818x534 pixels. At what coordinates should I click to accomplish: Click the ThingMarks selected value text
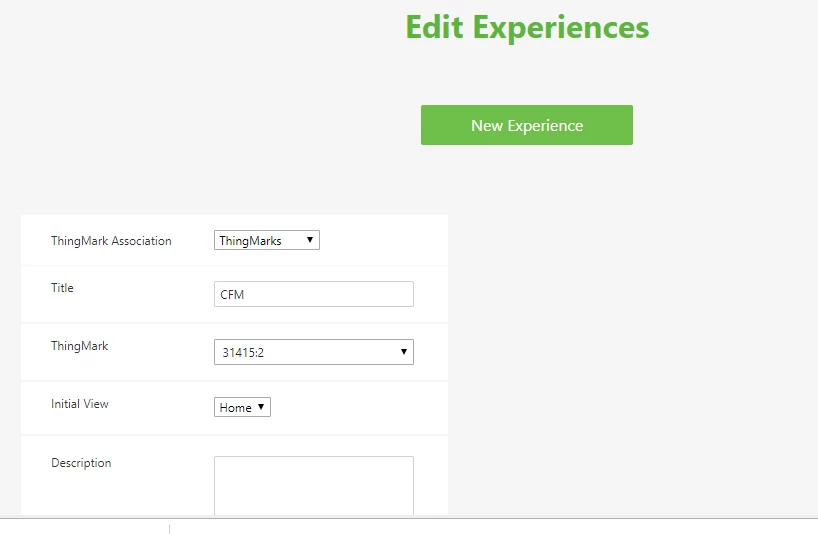click(x=250, y=241)
